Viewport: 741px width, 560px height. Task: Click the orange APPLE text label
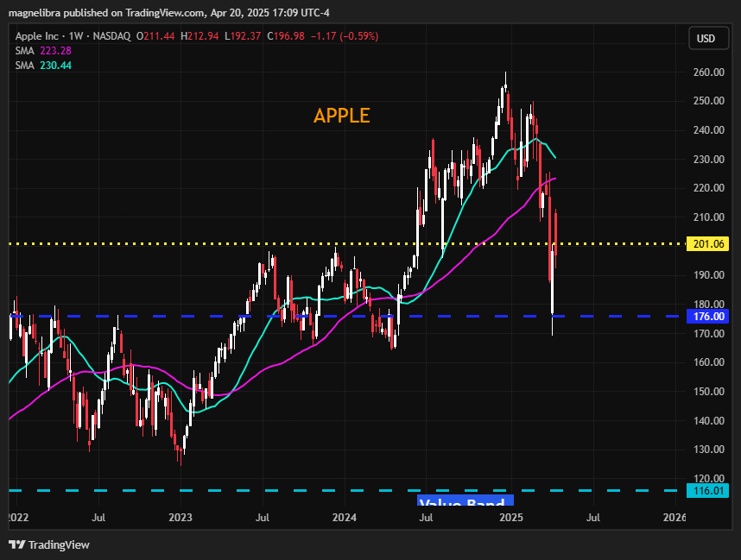pyautogui.click(x=342, y=116)
